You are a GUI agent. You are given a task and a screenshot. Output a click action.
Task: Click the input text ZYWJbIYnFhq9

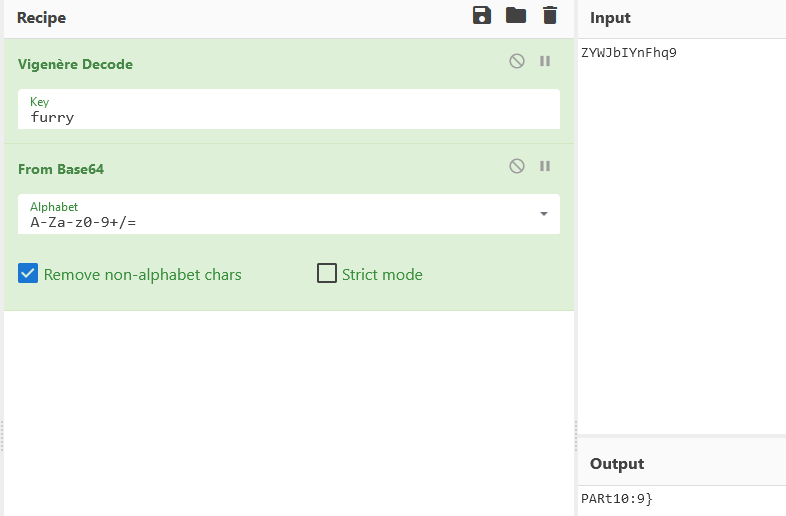point(629,53)
